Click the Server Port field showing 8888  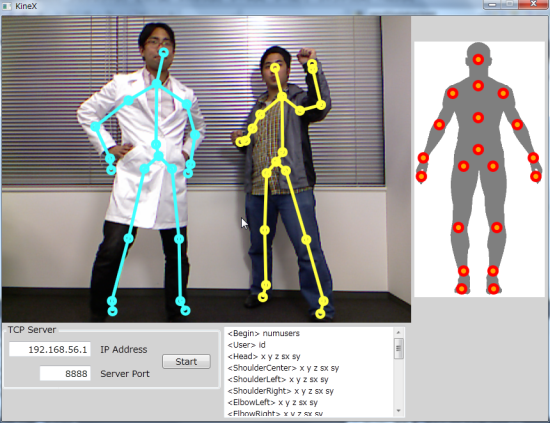coord(65,374)
